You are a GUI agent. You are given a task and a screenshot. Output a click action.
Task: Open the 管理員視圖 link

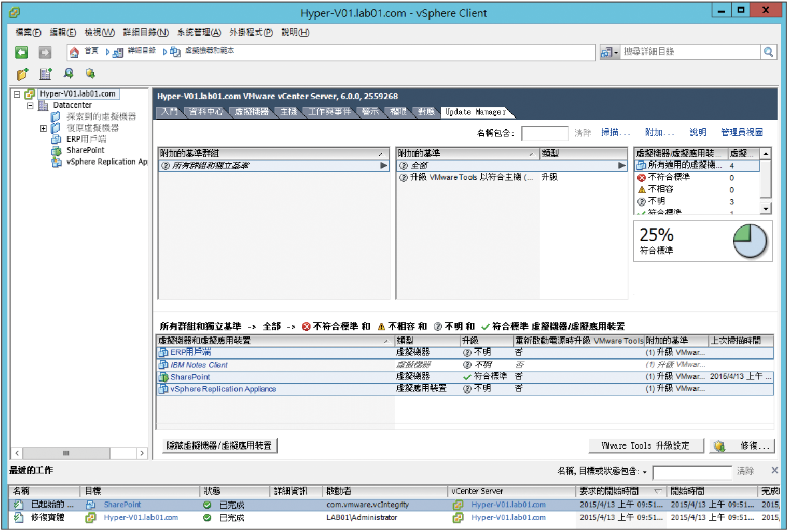(x=742, y=133)
